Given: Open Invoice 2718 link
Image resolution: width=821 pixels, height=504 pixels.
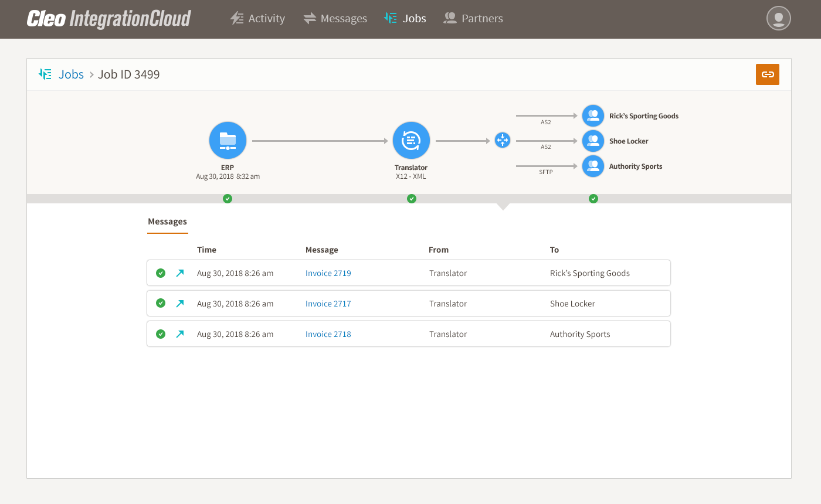Looking at the screenshot, I should click(328, 334).
